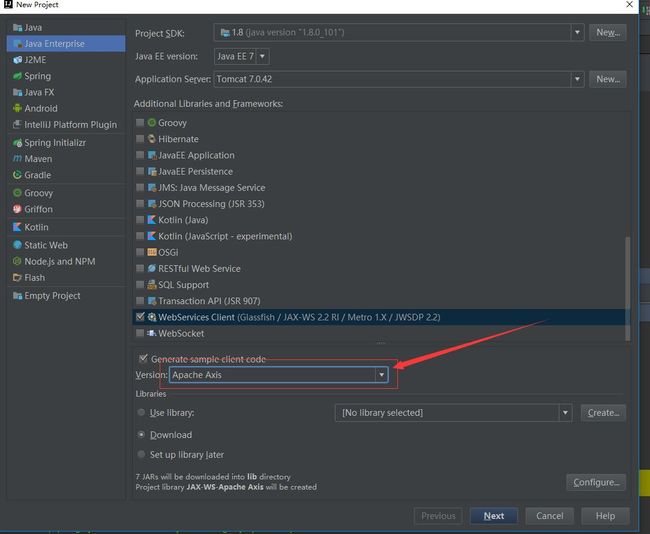Select Java Enterprise project type
Viewport: 650px width, 534px height.
pyautogui.click(x=66, y=44)
